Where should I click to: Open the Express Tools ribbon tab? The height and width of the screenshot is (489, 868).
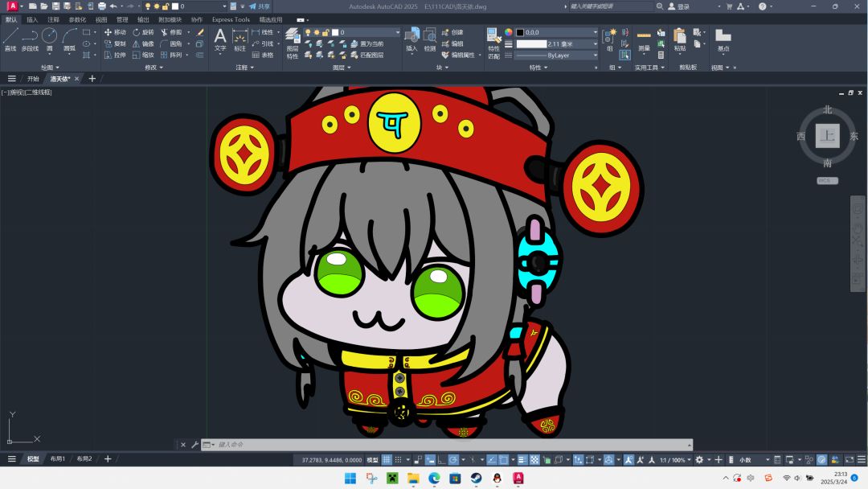(x=231, y=19)
